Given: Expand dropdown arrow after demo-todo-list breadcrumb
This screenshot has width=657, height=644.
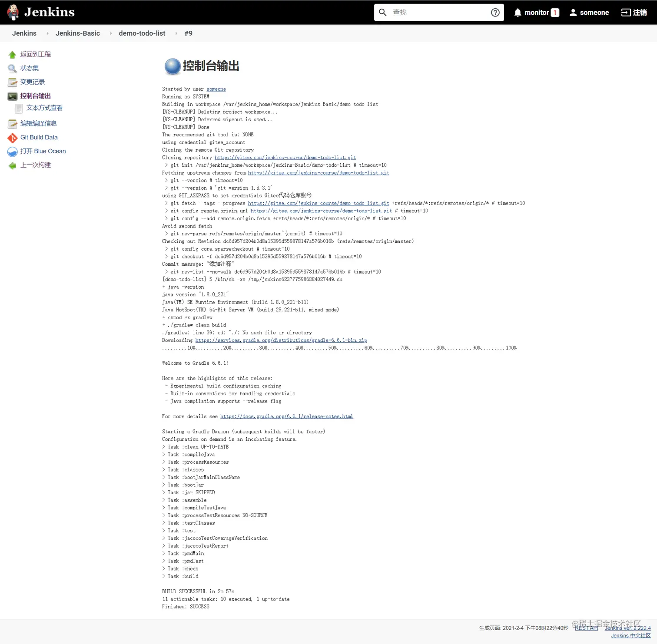Looking at the screenshot, I should [x=176, y=33].
